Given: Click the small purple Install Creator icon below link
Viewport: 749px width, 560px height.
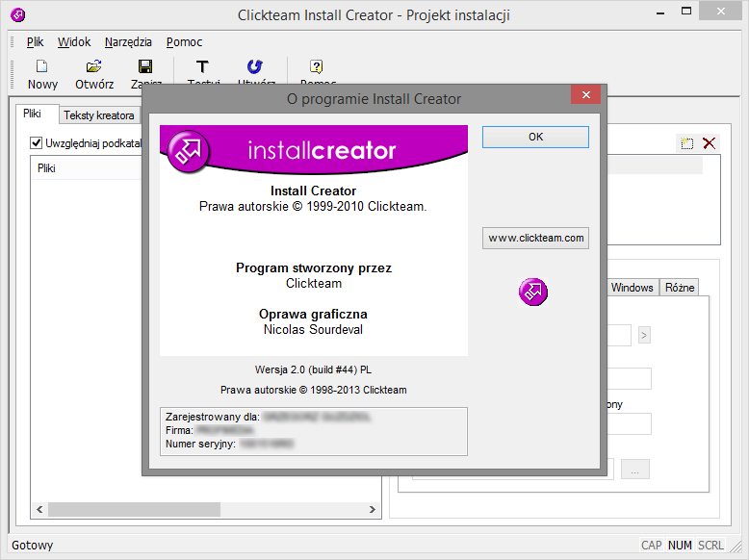Looking at the screenshot, I should coord(533,292).
